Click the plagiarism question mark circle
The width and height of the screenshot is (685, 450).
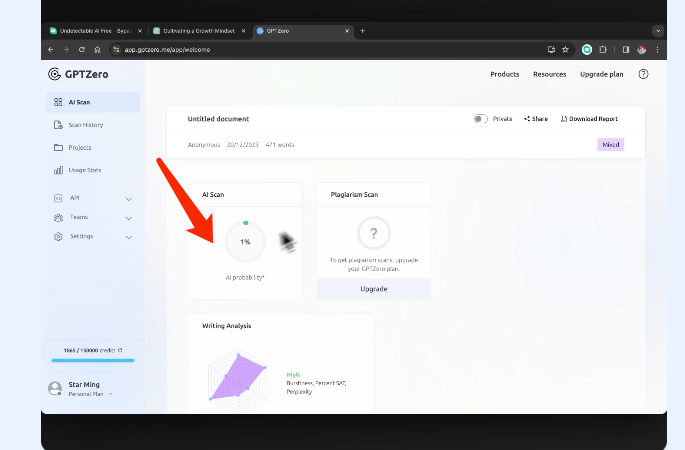(374, 233)
